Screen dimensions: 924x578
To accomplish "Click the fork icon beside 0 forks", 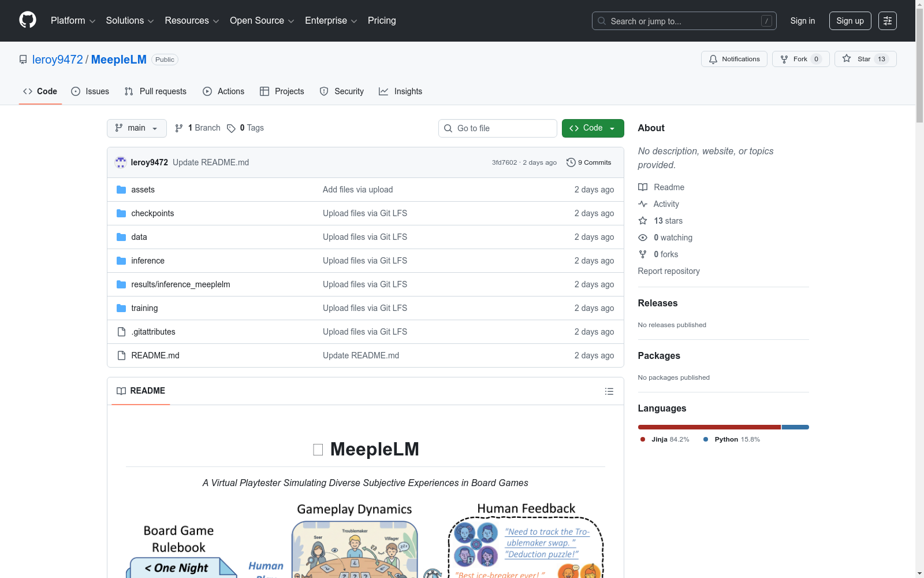I will [x=643, y=254].
